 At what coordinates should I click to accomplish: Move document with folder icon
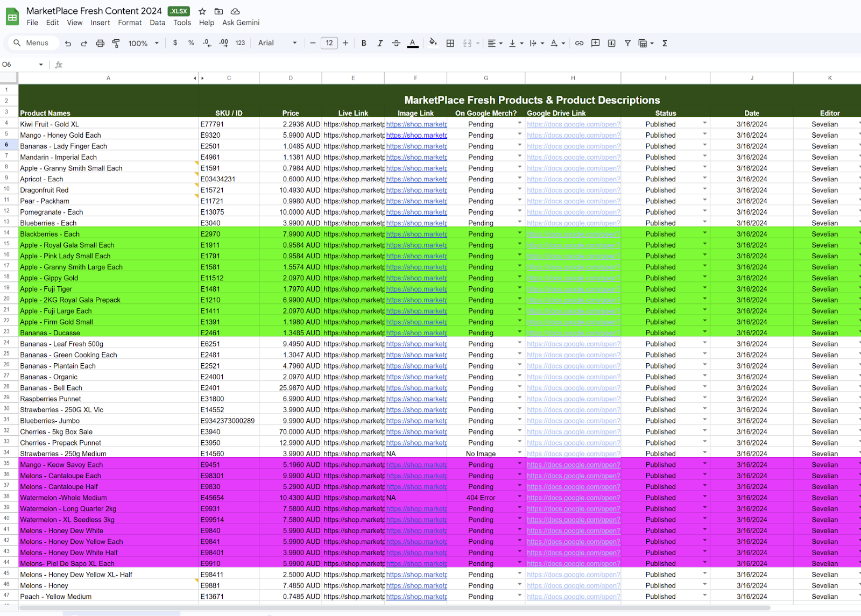[218, 11]
